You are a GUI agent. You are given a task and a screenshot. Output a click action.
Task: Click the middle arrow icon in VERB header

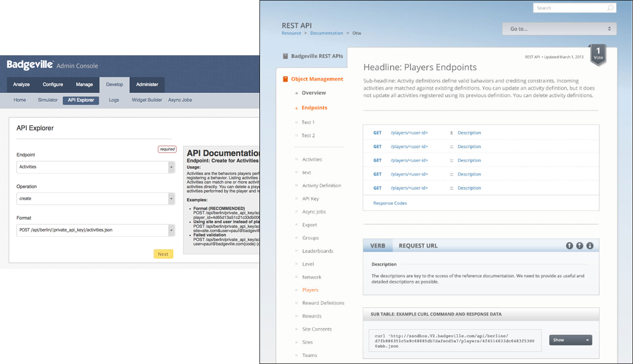(580, 246)
